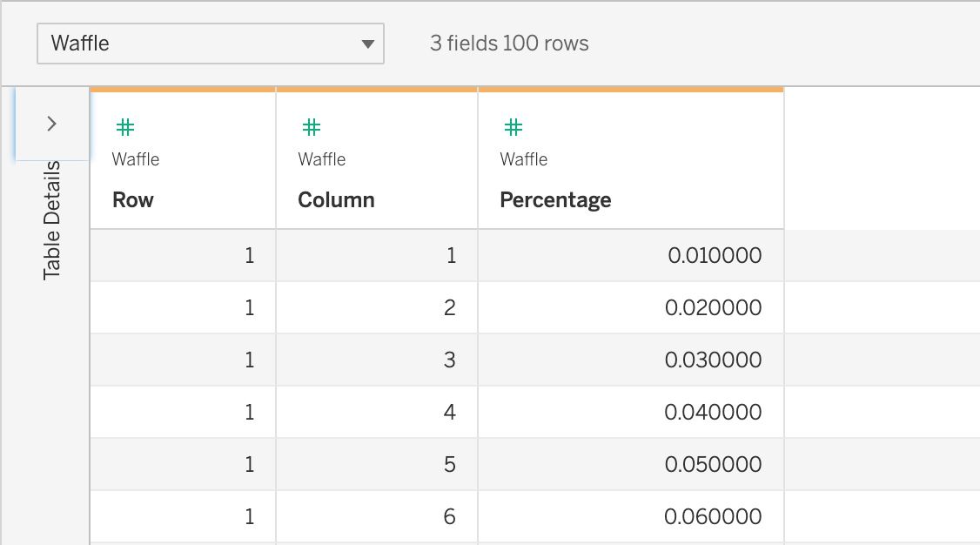This screenshot has width=980, height=545.
Task: Click the dropdown arrow in Waffle selector
Action: coord(367,44)
